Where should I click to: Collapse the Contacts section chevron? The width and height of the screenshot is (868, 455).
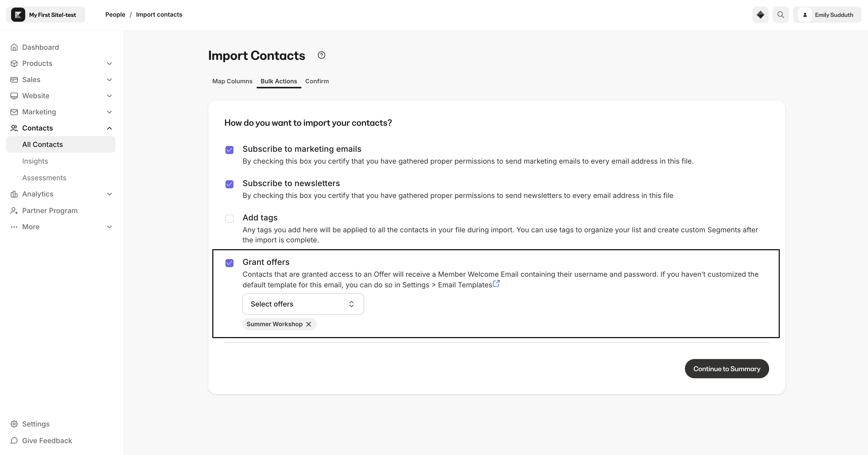coord(109,128)
